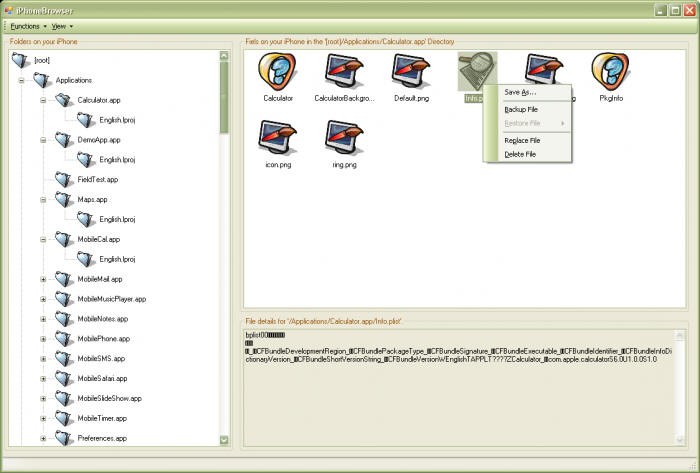Open the Functions menu
This screenshot has height=473, width=700.
(28, 26)
